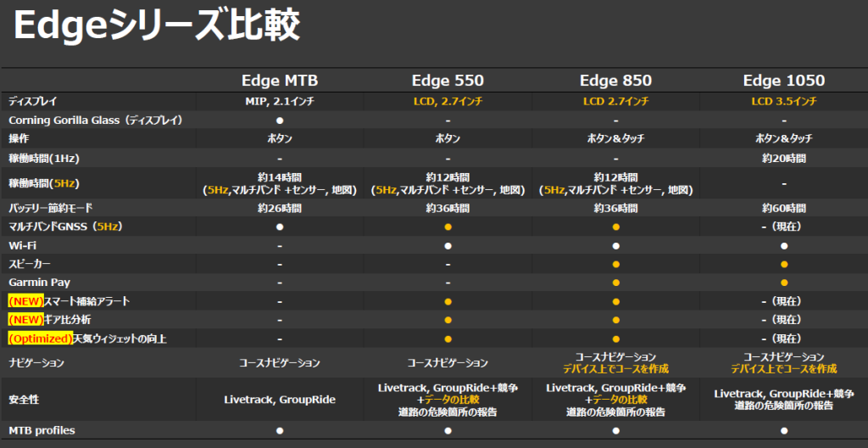Click 'ボタン&タッチ' under Edge 1050
The width and height of the screenshot is (868, 448).
(x=784, y=138)
